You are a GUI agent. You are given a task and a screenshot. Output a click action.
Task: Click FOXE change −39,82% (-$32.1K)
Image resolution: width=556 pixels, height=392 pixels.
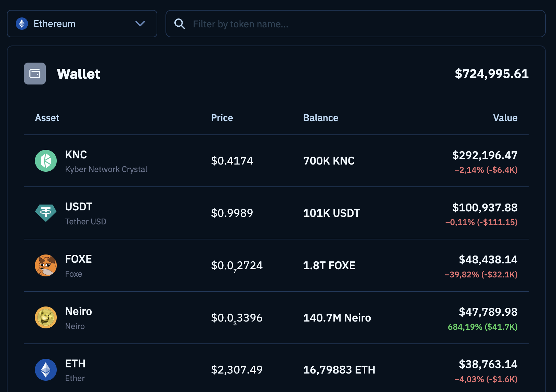coord(481,275)
